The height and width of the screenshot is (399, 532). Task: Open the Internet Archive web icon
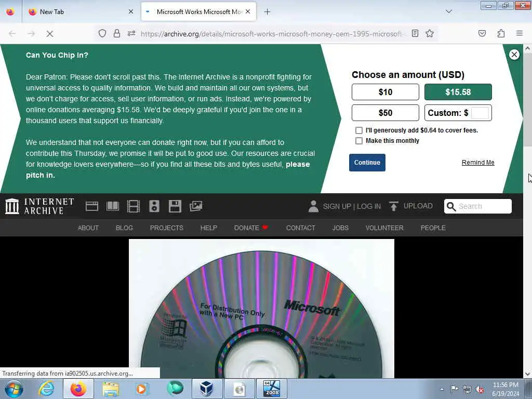click(x=91, y=206)
